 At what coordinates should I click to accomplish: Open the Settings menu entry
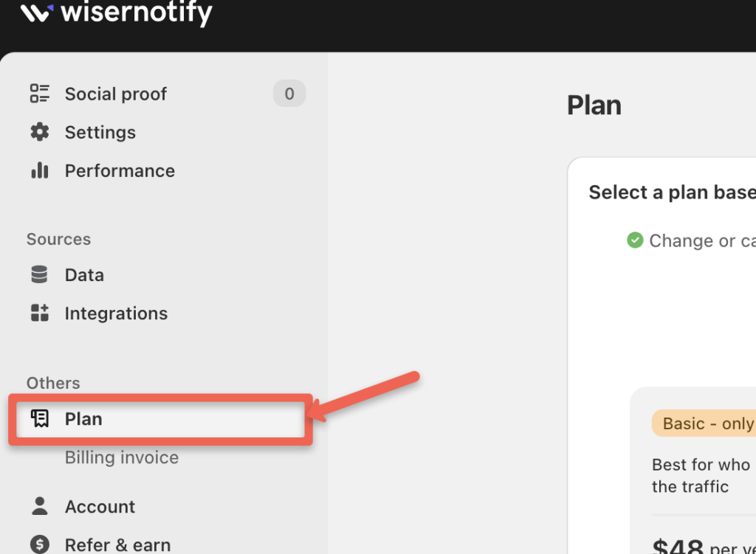tap(100, 131)
